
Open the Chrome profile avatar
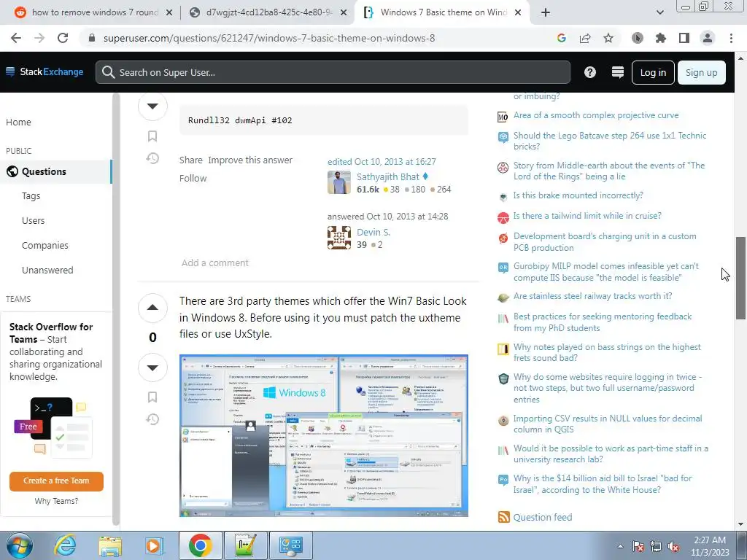(708, 38)
